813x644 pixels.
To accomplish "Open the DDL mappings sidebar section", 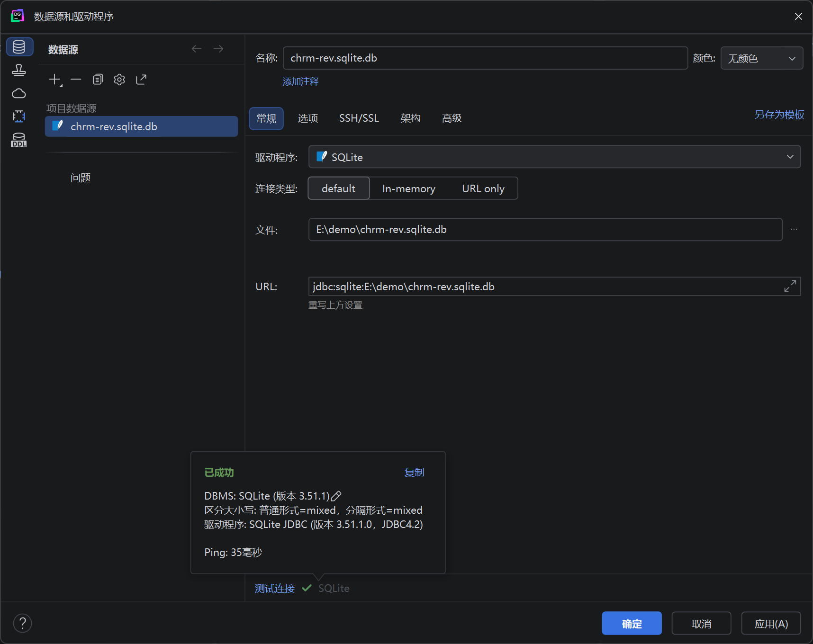I will pos(19,116).
